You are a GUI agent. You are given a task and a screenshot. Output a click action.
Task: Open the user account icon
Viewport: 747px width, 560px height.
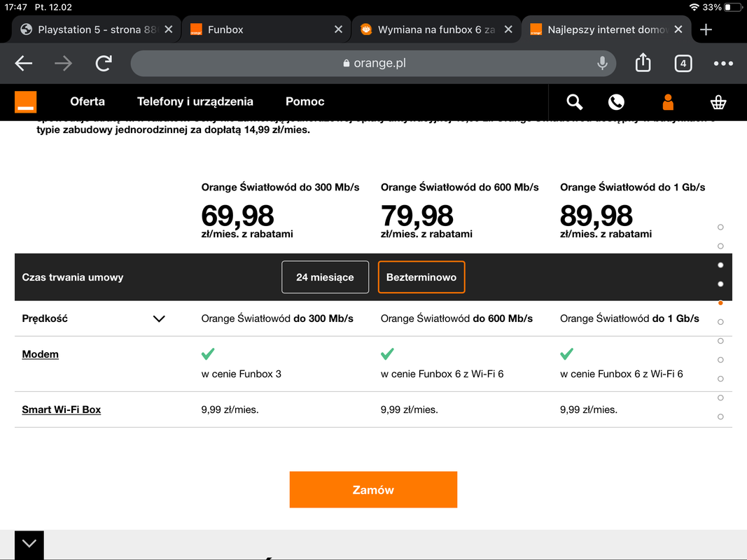click(668, 102)
